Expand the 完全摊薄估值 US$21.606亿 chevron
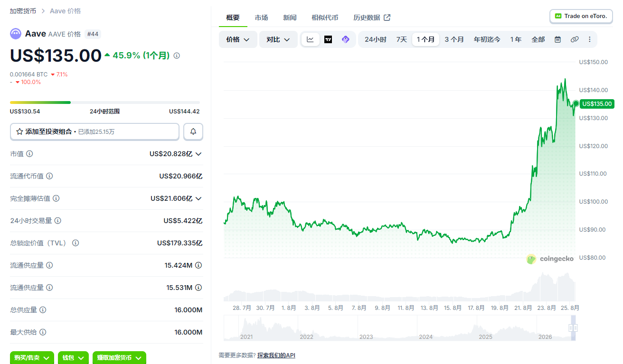The width and height of the screenshot is (623, 364). pyautogui.click(x=198, y=198)
